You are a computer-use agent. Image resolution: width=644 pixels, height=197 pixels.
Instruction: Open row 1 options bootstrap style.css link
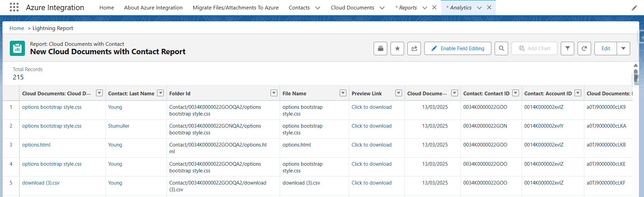[x=52, y=107]
